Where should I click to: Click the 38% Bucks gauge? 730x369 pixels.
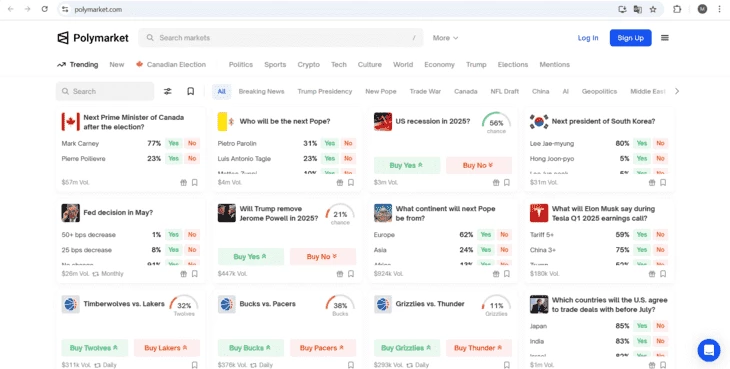pos(340,305)
